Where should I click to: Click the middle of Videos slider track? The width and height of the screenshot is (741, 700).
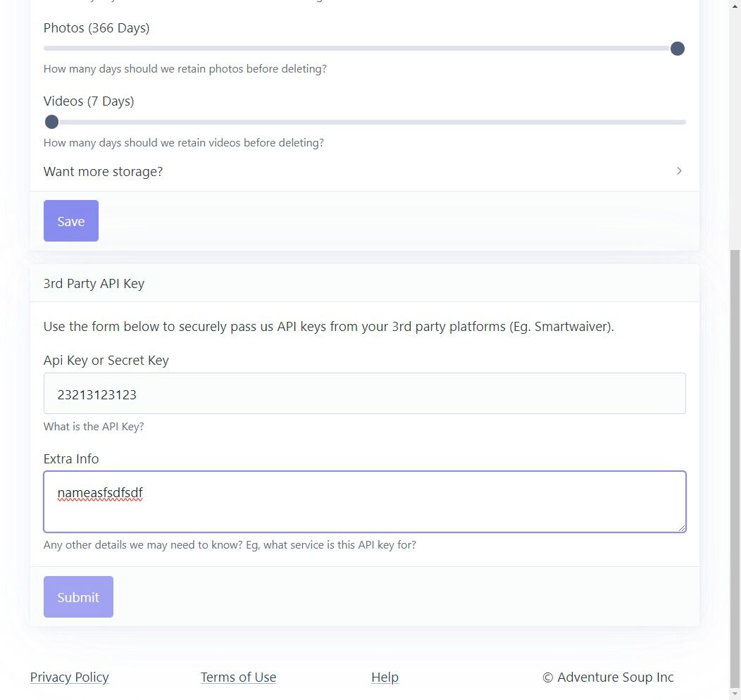[364, 122]
